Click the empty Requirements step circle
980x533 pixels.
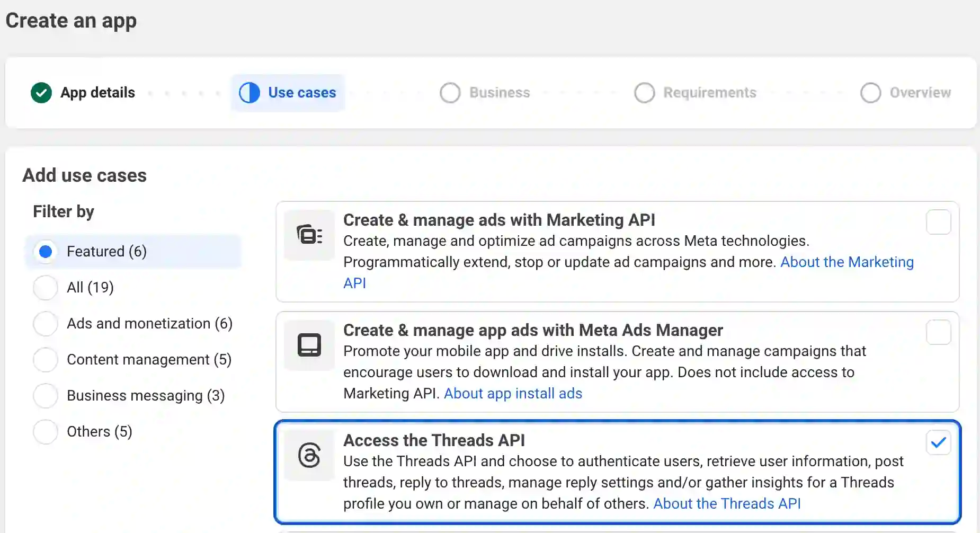645,93
